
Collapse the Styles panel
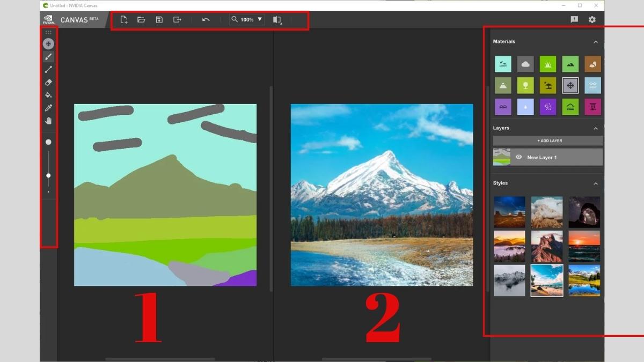pyautogui.click(x=595, y=183)
